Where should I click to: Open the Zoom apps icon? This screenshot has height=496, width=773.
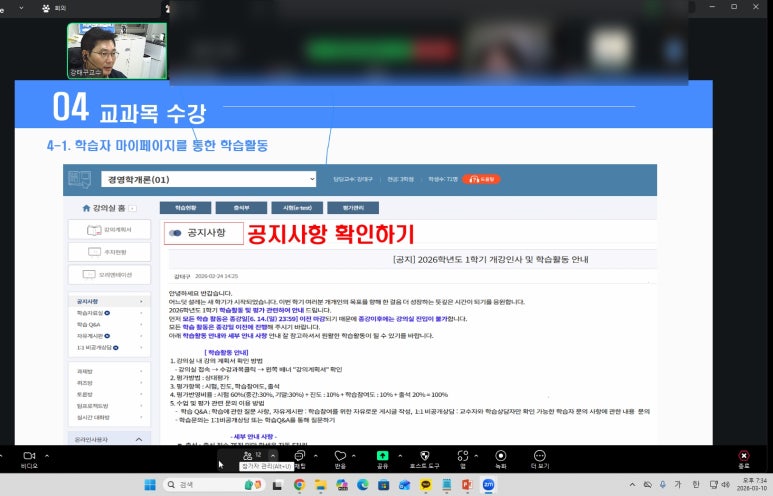(462, 456)
